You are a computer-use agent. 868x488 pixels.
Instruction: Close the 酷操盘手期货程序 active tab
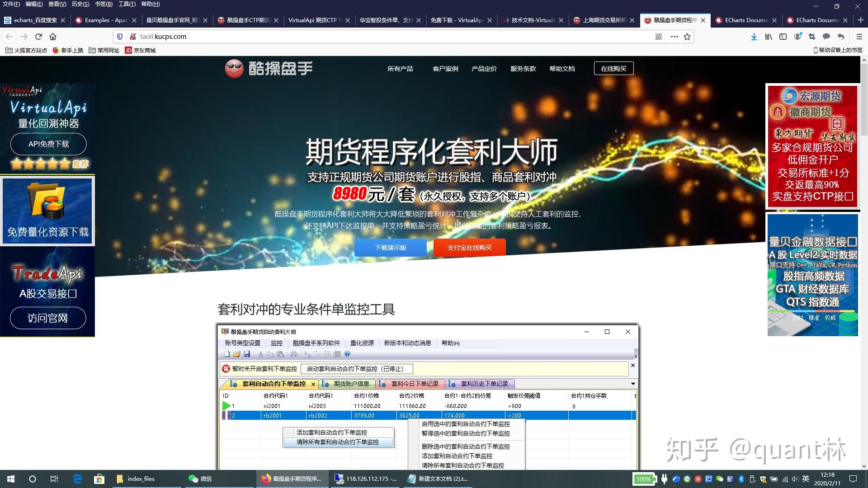pos(703,20)
